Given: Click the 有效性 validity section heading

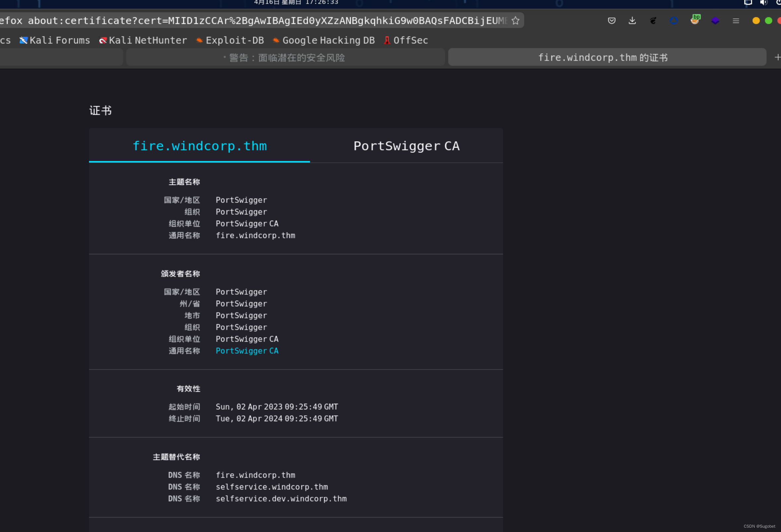Looking at the screenshot, I should pyautogui.click(x=188, y=388).
